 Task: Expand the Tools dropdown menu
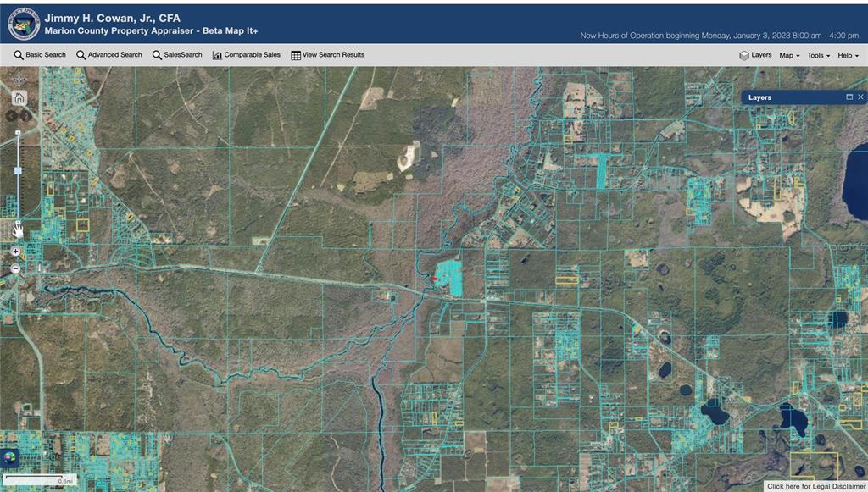click(x=818, y=55)
